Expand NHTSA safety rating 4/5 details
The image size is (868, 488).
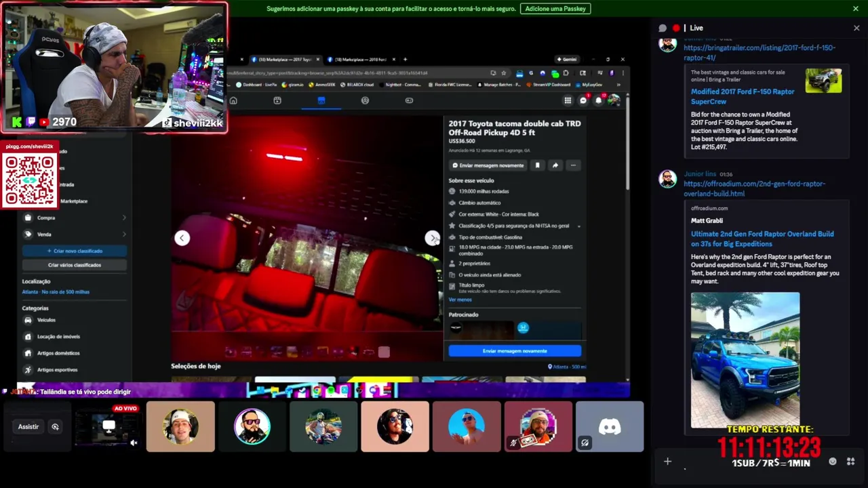578,226
